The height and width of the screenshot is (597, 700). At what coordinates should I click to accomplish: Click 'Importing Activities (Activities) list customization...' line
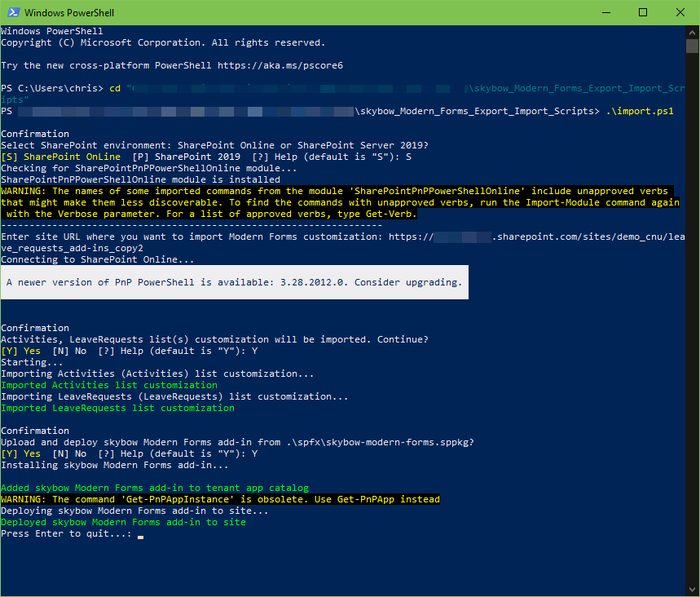tap(157, 374)
